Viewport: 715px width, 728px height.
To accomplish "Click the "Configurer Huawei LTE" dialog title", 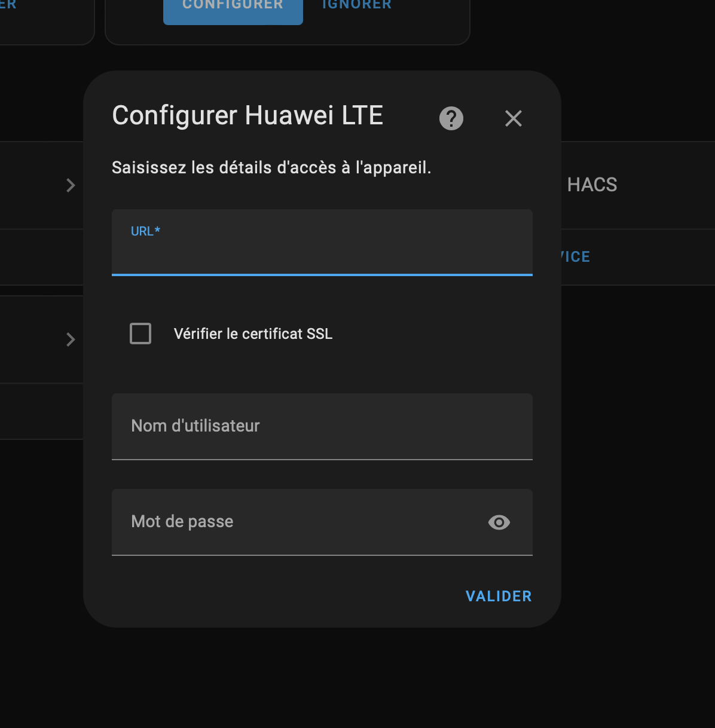I will (247, 116).
